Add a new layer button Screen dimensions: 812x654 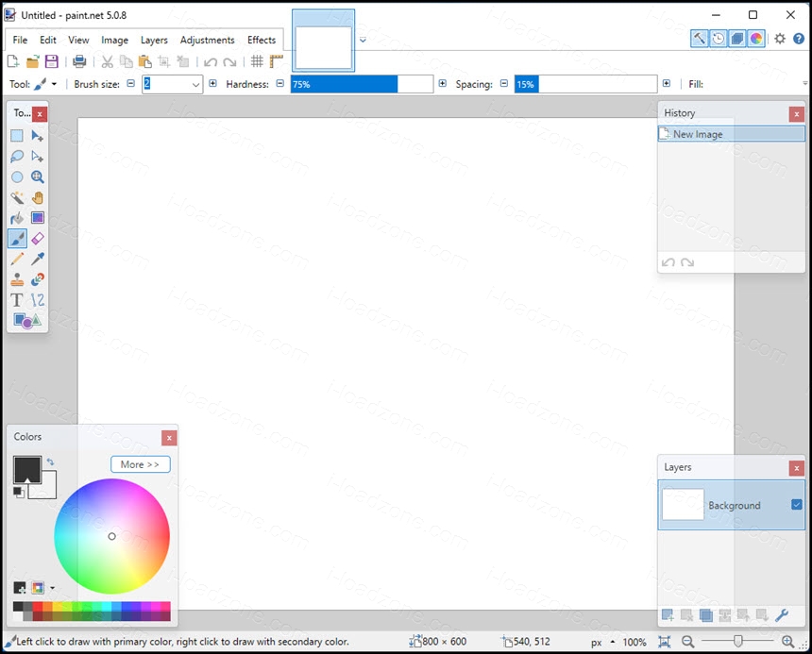(668, 615)
